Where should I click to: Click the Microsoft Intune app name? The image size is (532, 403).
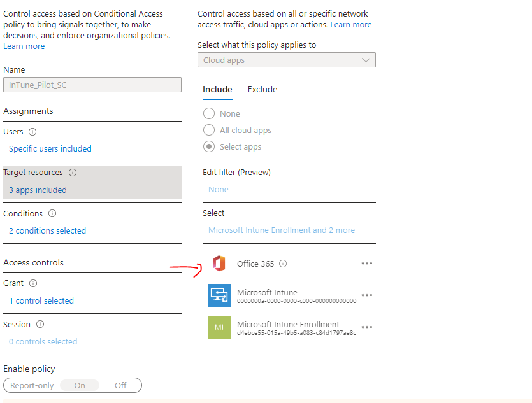[267, 292]
